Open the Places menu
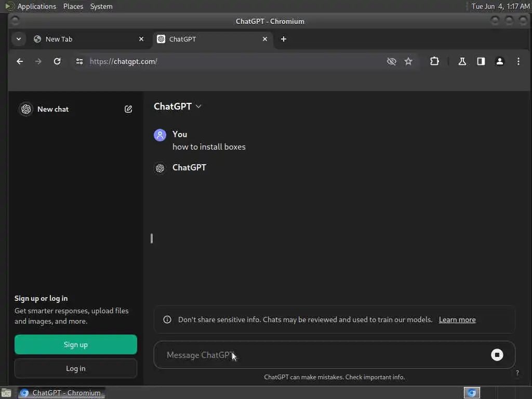This screenshot has width=532, height=399. tap(73, 6)
